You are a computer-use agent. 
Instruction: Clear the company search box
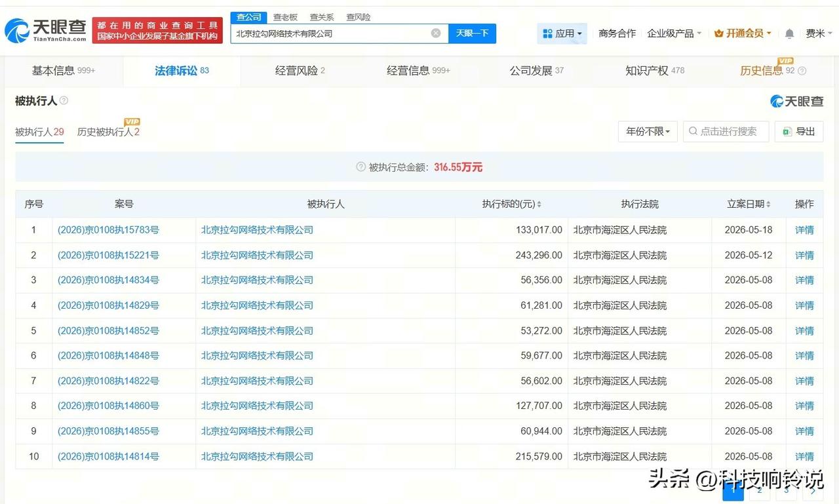click(x=436, y=33)
